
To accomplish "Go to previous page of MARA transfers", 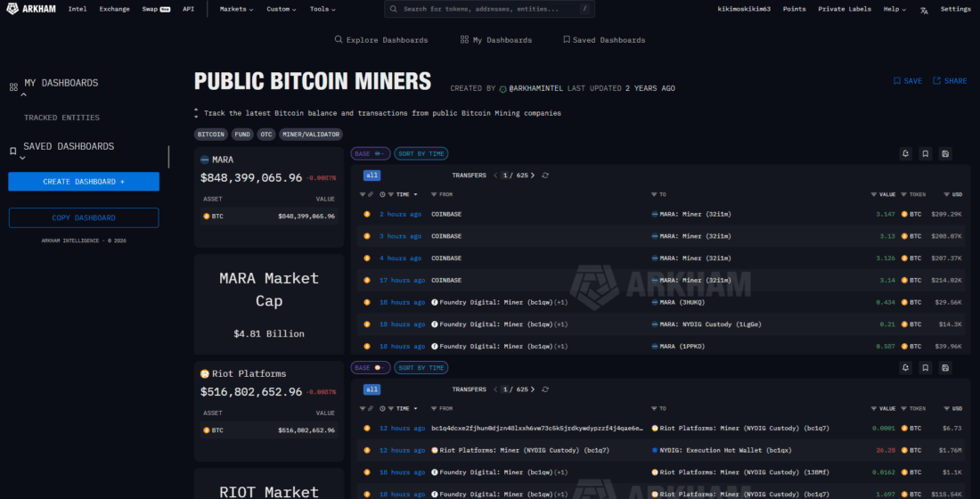I will coord(495,176).
